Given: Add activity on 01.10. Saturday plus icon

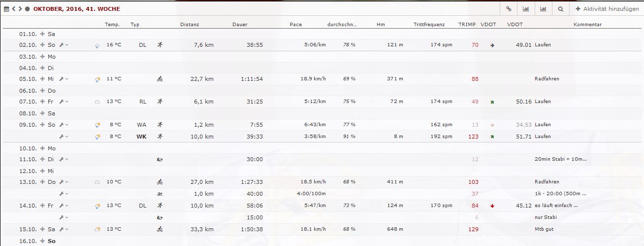Looking at the screenshot, I should (42, 34).
